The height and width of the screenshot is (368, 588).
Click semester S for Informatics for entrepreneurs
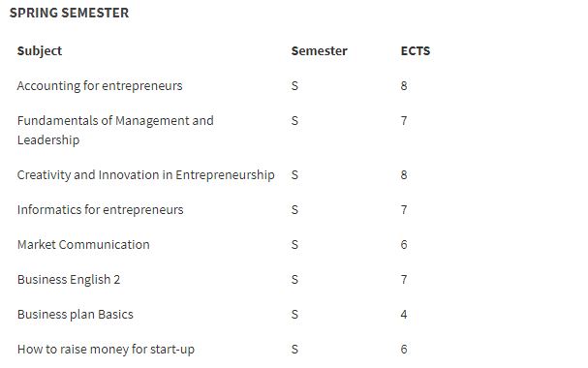pyautogui.click(x=294, y=210)
